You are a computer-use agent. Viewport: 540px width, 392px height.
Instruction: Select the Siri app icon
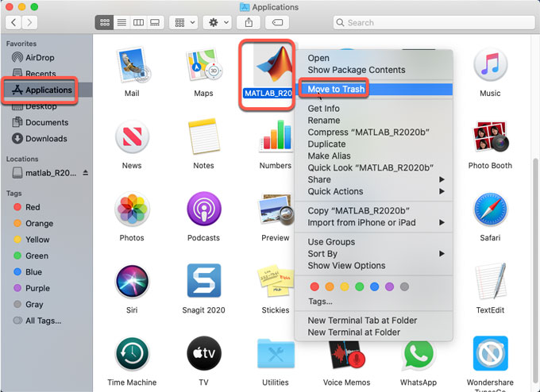132,282
